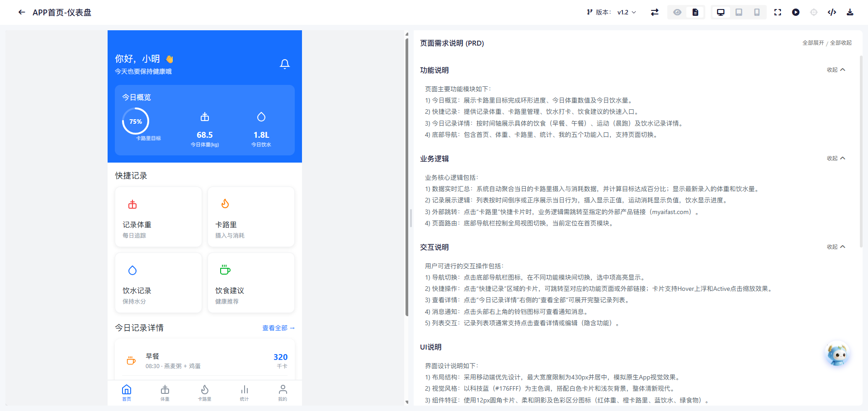Open fullscreen mode from the toolbar
868x411 pixels.
pos(778,12)
